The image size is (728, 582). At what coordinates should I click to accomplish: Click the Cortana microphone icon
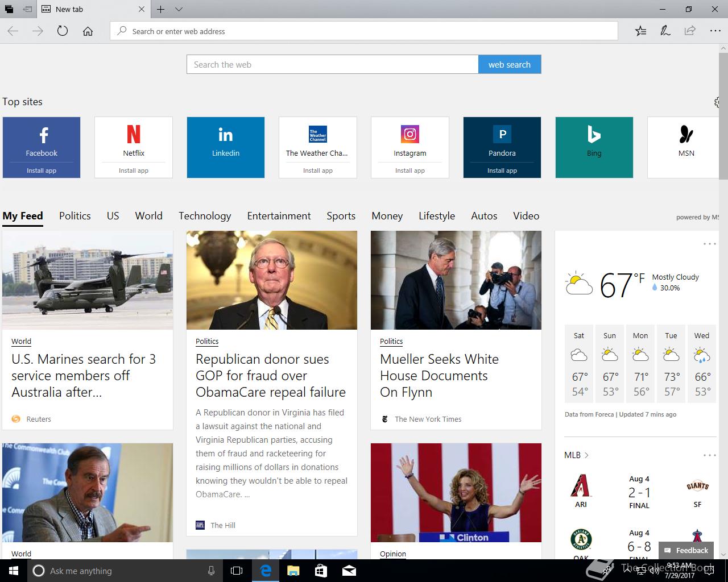point(211,571)
